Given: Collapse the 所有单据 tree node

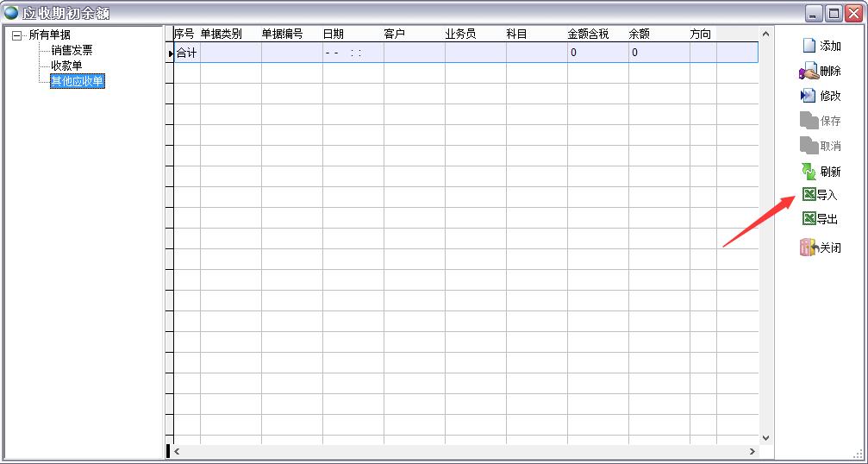Looking at the screenshot, I should tap(16, 35).
